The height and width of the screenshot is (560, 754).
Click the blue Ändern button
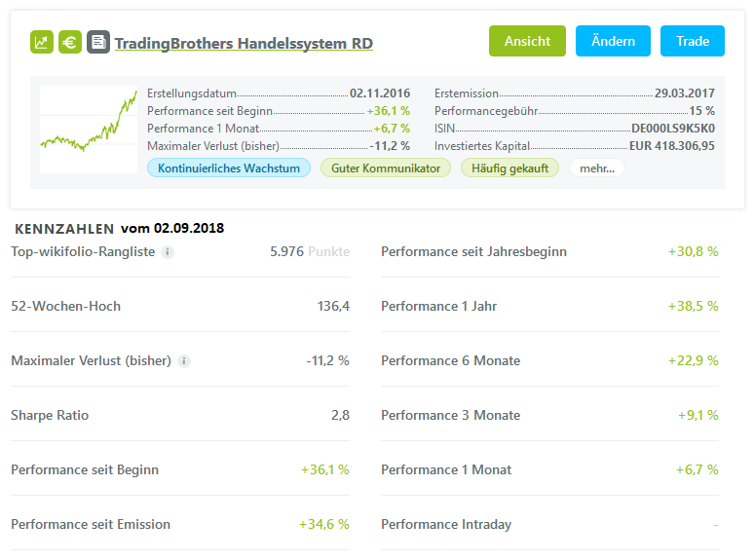tap(613, 41)
